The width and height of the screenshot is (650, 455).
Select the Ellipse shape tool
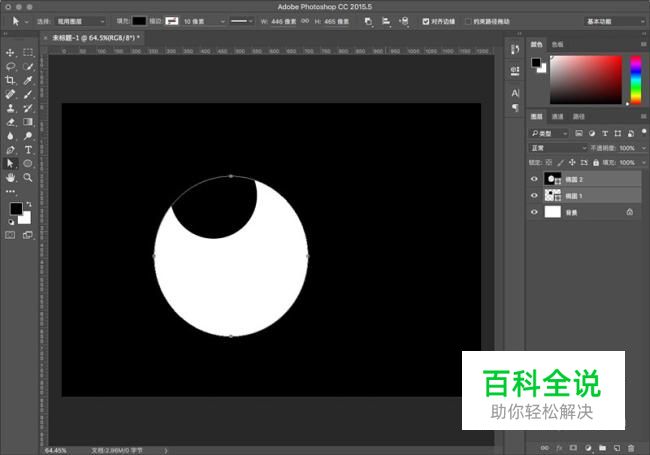pos(28,163)
